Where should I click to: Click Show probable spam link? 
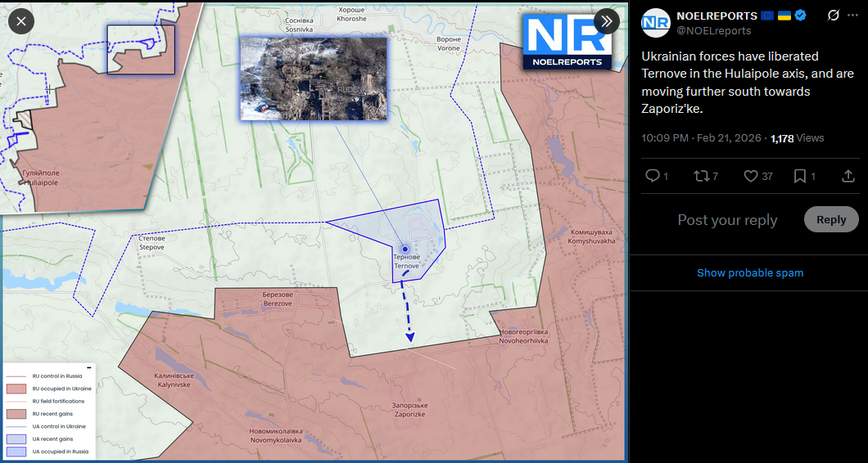tap(750, 272)
